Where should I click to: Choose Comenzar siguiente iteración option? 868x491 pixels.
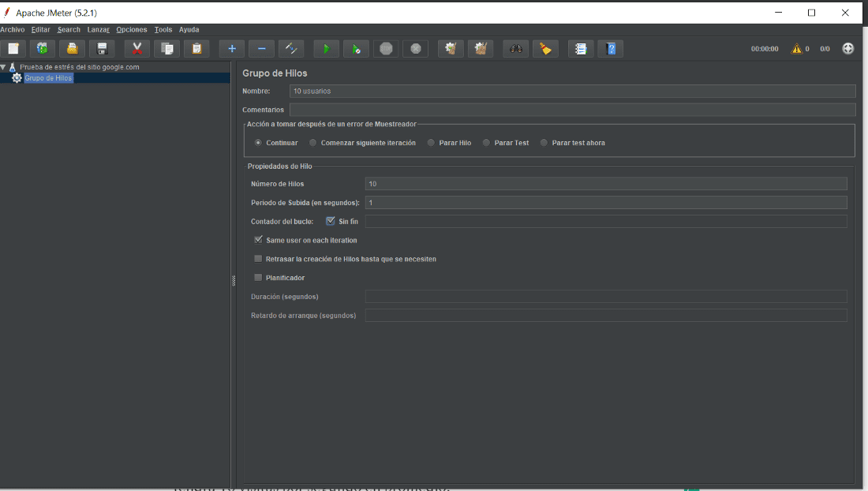coord(312,142)
